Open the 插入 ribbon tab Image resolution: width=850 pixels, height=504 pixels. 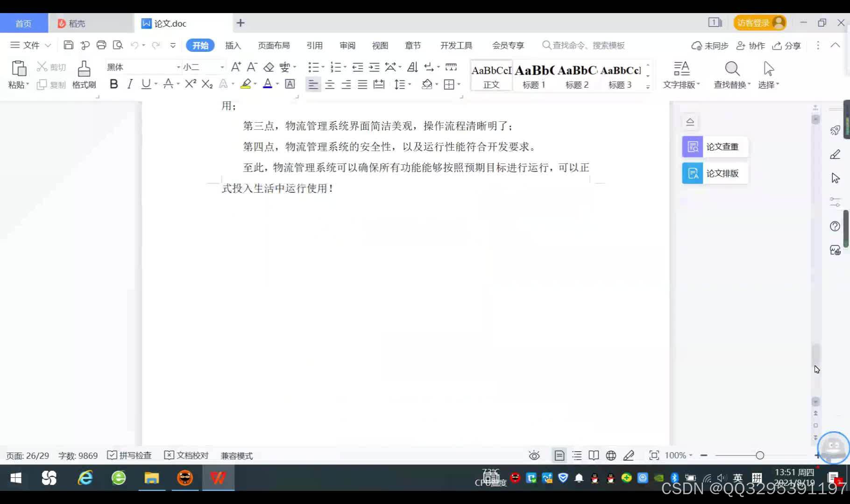(x=233, y=45)
